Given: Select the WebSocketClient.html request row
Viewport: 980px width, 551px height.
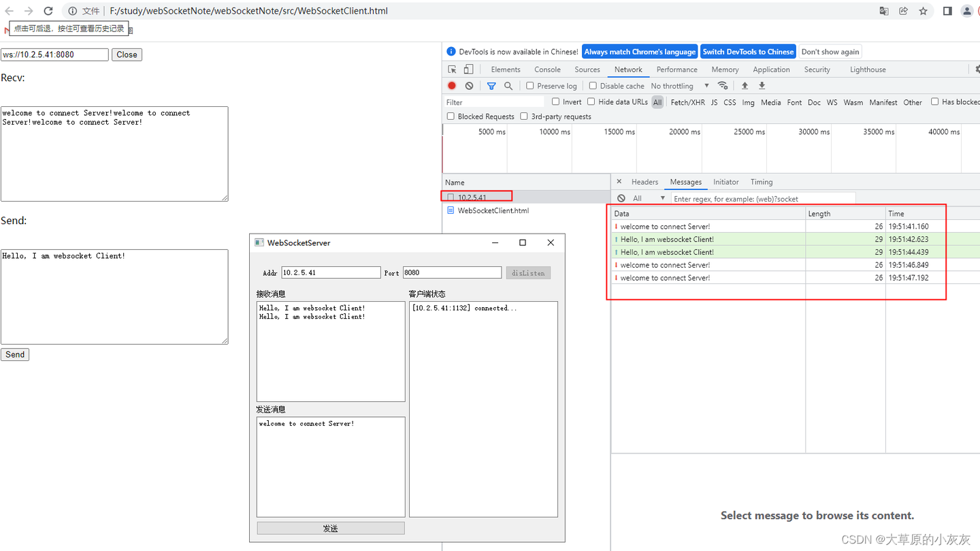Looking at the screenshot, I should pyautogui.click(x=526, y=210).
